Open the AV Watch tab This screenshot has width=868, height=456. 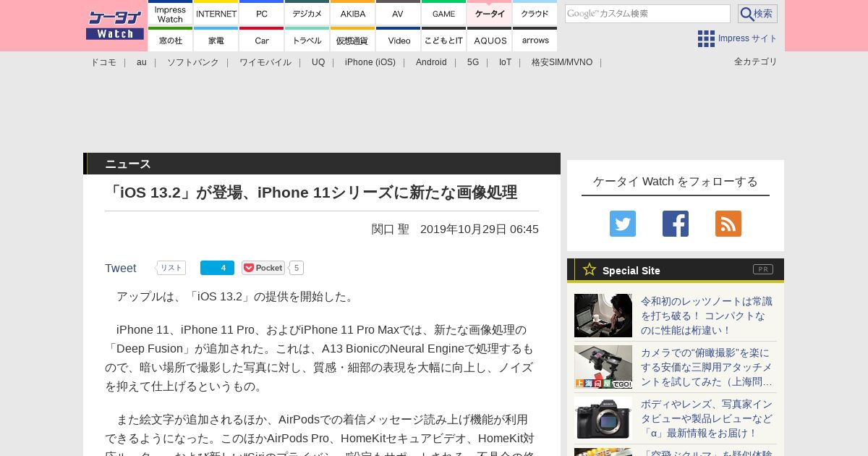click(399, 13)
